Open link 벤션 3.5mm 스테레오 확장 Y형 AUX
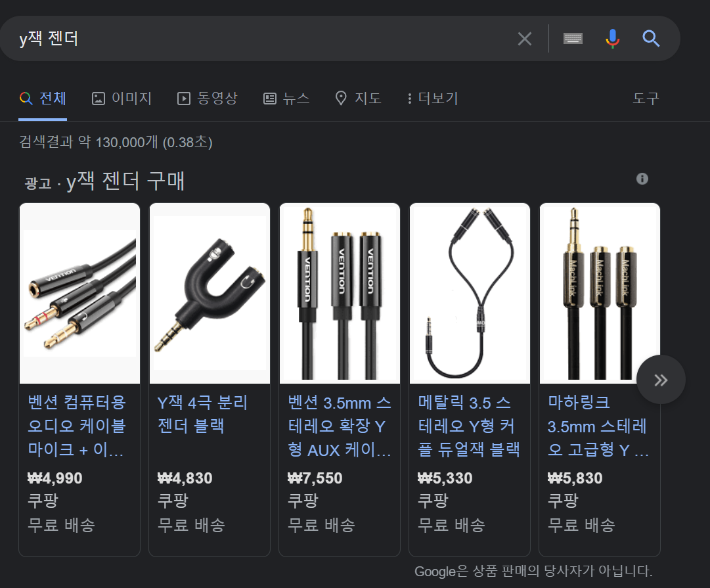This screenshot has height=588, width=710. 340,426
